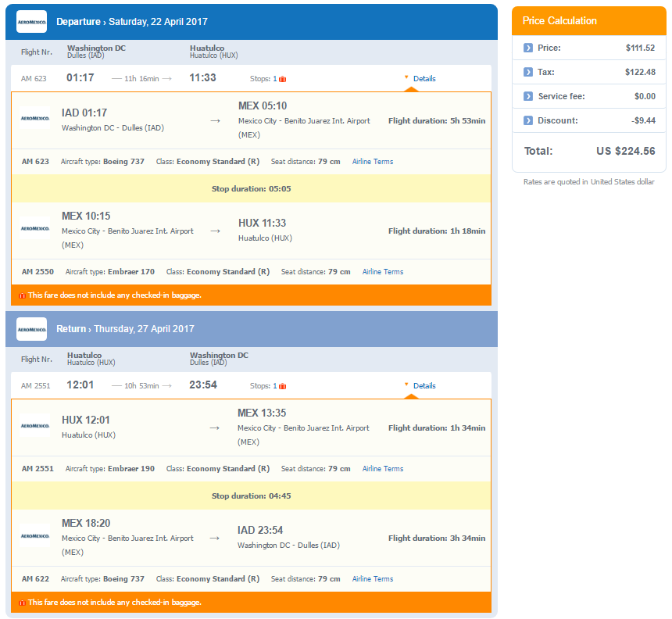
Task: Open Airline Terms for flight AM 2551
Action: (x=383, y=469)
